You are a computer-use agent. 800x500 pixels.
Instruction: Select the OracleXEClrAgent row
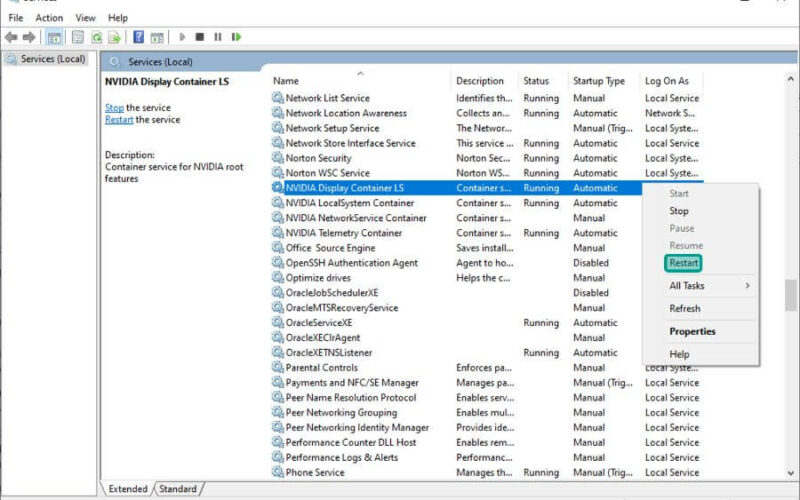pos(457,337)
